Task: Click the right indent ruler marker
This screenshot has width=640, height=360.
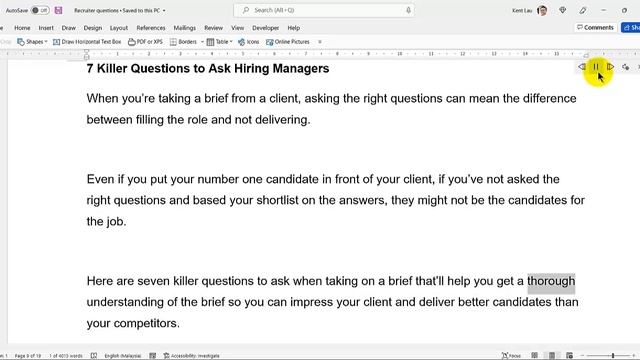Action: point(586,56)
